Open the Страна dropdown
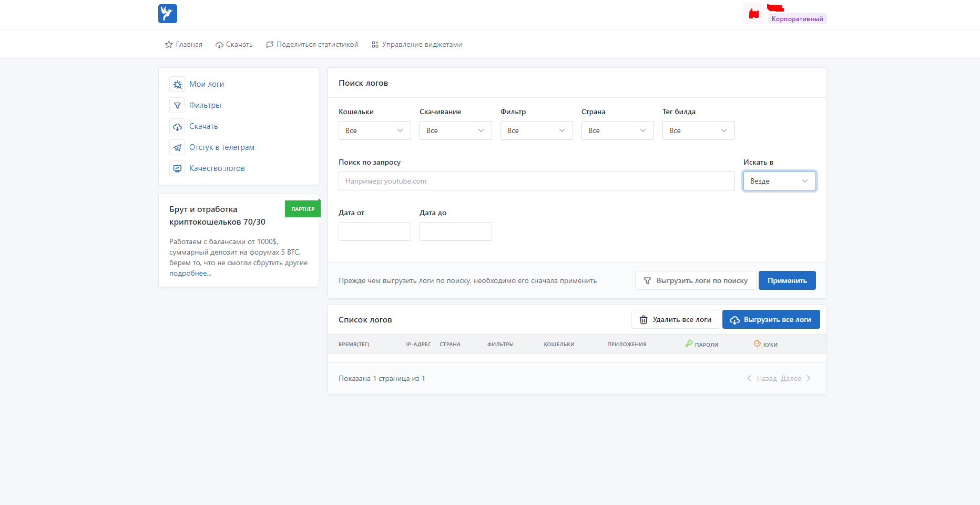Image resolution: width=980 pixels, height=505 pixels. tap(617, 130)
